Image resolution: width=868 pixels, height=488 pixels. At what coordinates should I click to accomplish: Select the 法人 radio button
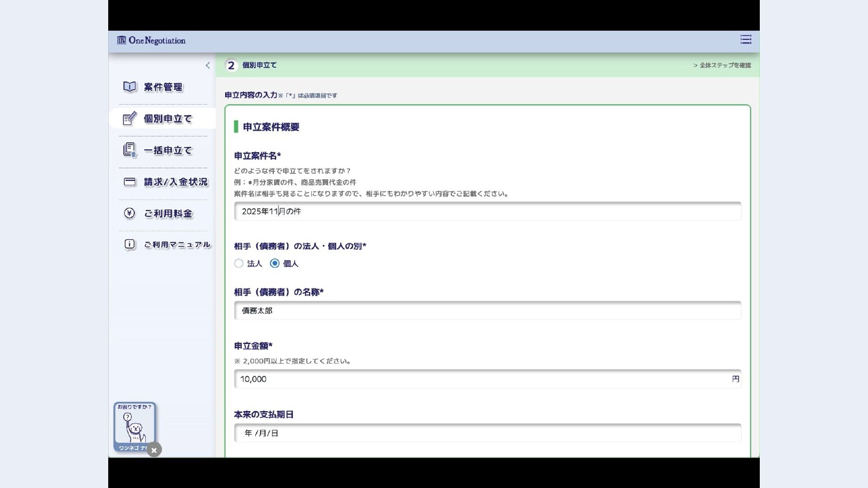[238, 264]
